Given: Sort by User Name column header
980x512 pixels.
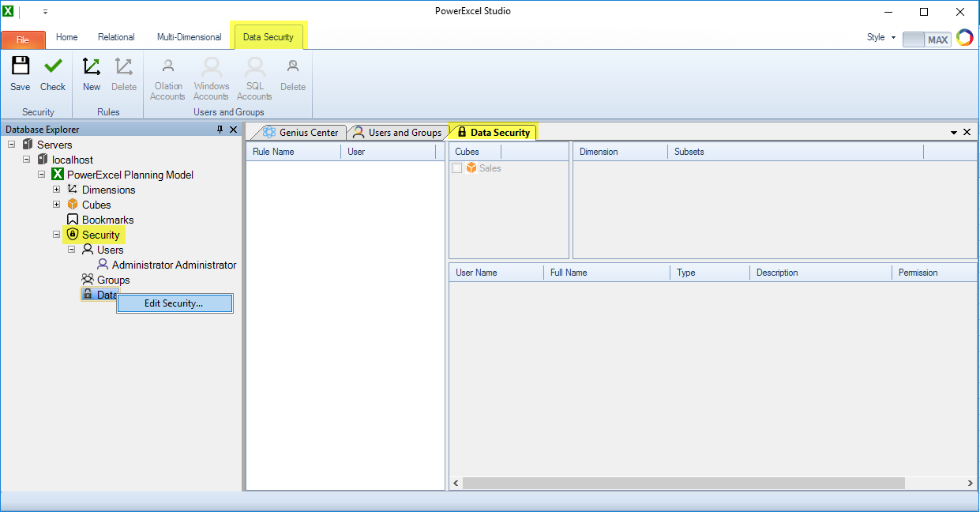Looking at the screenshot, I should pos(497,273).
